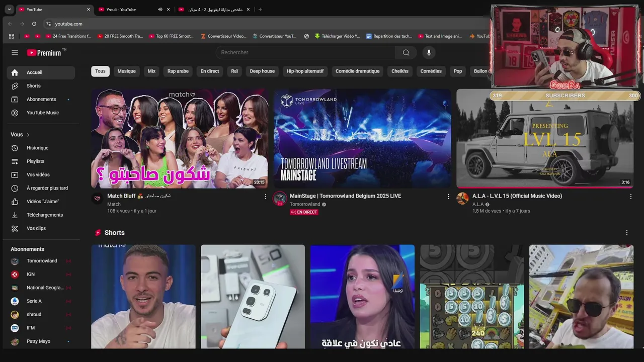The image size is (644, 362).
Task: Open Tomorrowland livestream Mainstage thumbnail
Action: tap(362, 139)
